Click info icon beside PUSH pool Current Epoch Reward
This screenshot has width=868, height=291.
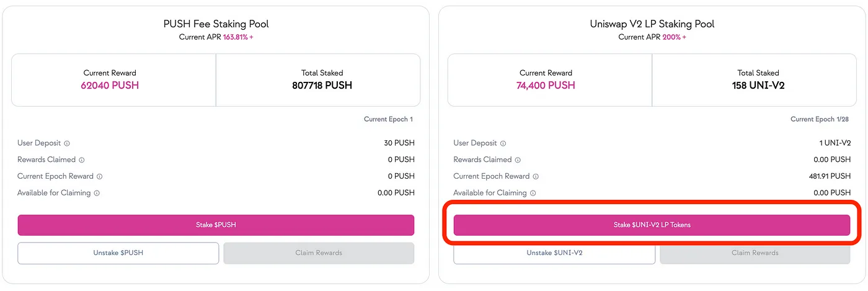click(100, 176)
